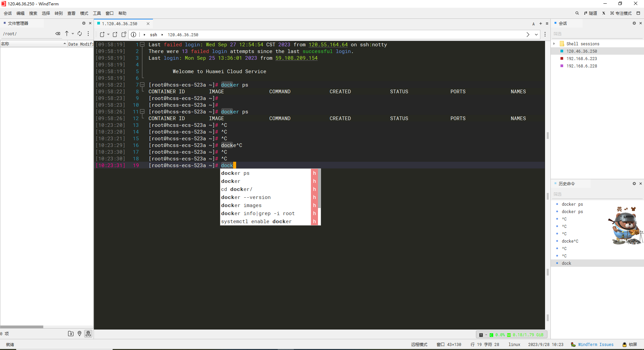Click the new session icon in toolbar
Screen dimensions: 644x350
pyautogui.click(x=102, y=35)
